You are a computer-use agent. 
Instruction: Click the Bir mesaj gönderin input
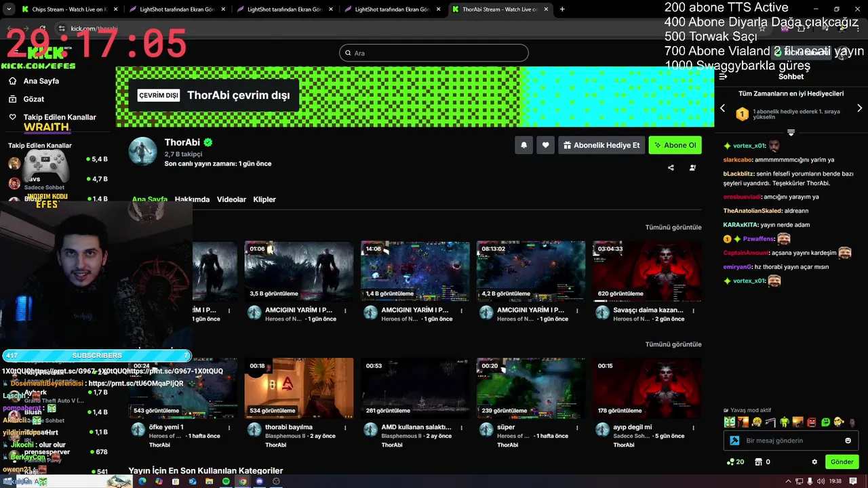790,441
